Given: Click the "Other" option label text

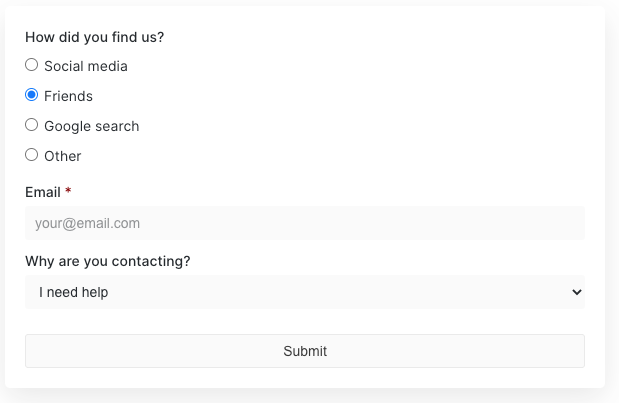Looking at the screenshot, I should (x=63, y=156).
